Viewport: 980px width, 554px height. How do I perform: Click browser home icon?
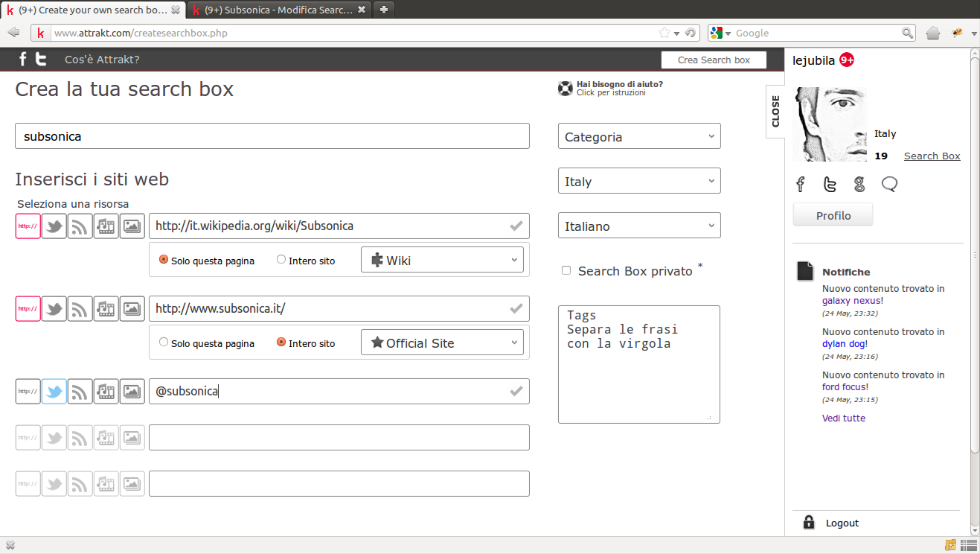[933, 33]
